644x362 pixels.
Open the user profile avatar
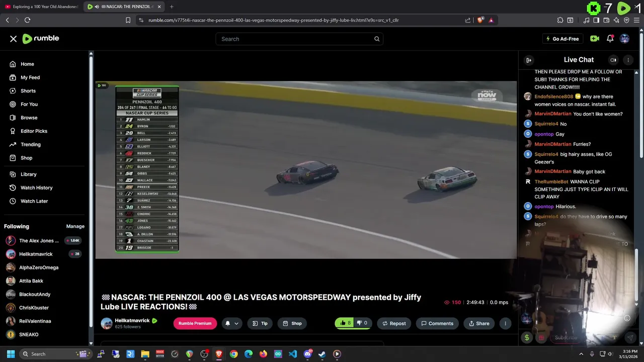(625, 39)
